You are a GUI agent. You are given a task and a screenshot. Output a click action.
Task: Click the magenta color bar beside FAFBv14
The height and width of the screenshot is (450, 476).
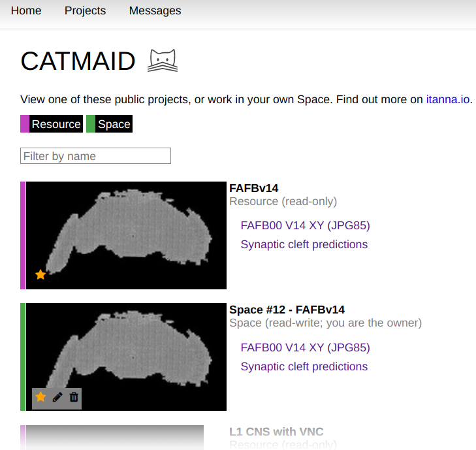pyautogui.click(x=23, y=235)
